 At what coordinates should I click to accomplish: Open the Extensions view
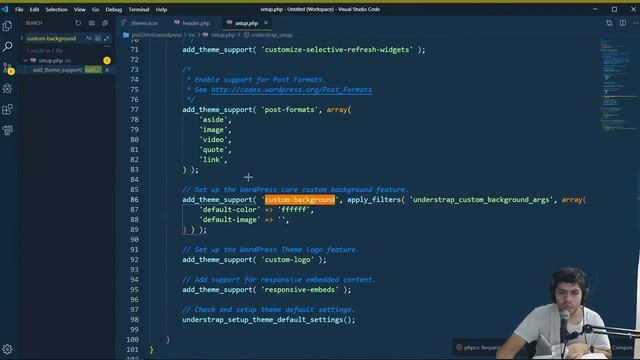point(7,109)
